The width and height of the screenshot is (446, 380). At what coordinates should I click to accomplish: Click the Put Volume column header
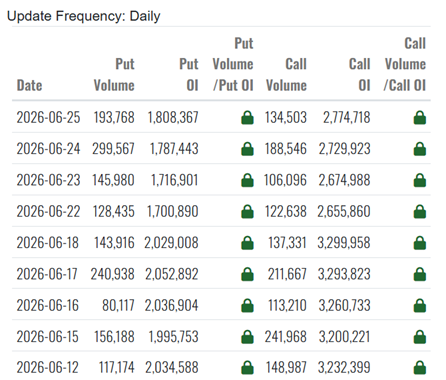coord(114,75)
